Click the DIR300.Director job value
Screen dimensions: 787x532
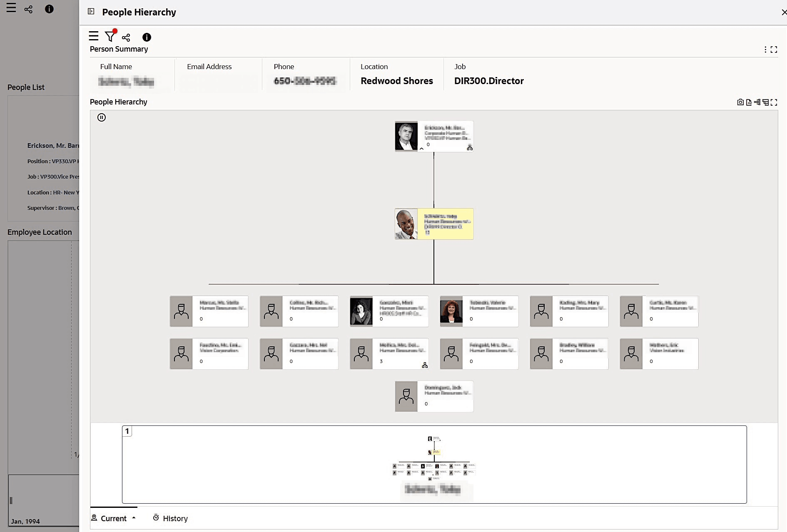[x=489, y=81]
